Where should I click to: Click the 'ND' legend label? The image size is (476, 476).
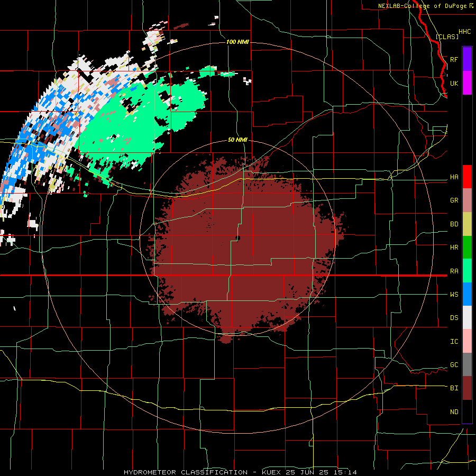pos(454,412)
